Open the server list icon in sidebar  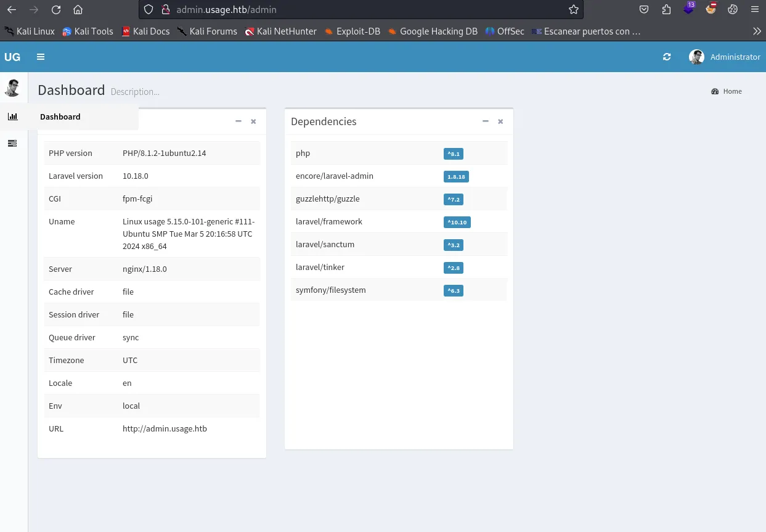tap(13, 143)
